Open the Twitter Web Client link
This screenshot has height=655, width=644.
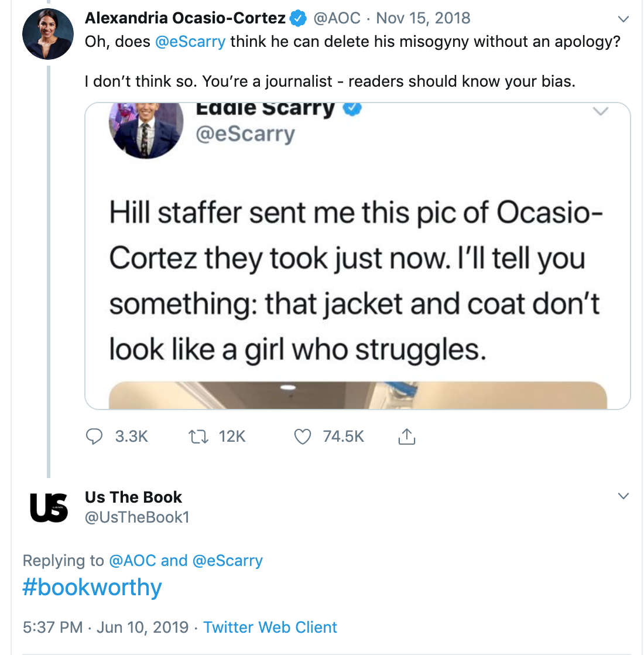pos(270,627)
